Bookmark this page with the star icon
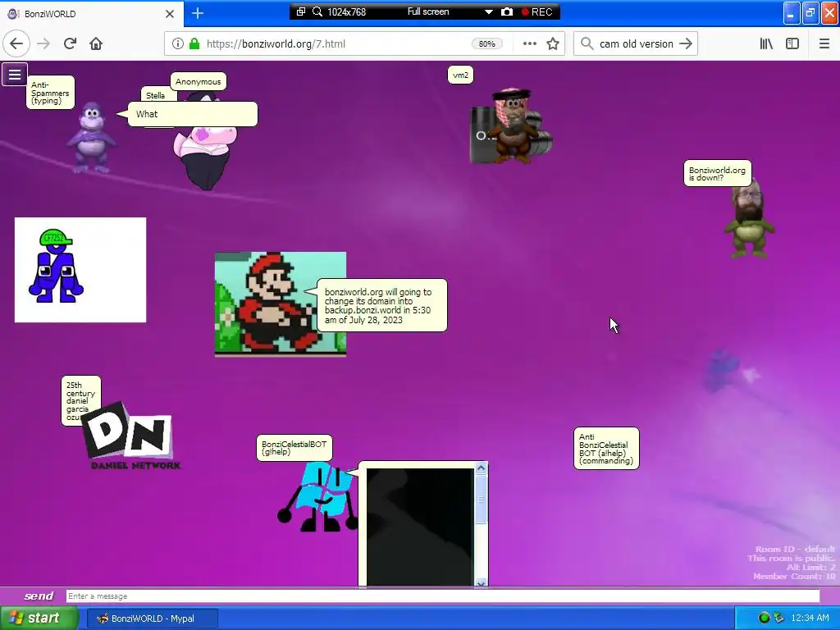Screen dimensions: 840x630 [x=553, y=44]
